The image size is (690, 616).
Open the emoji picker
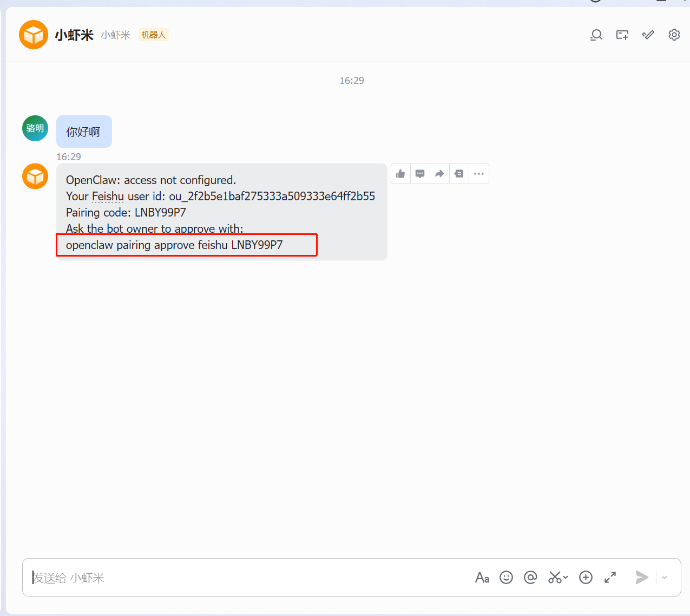click(x=506, y=578)
